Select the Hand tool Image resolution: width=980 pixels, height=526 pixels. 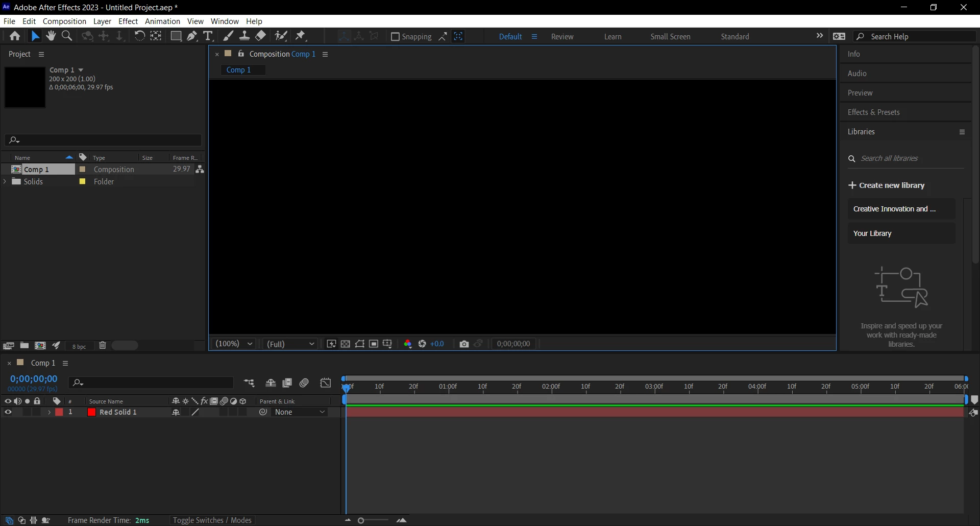pos(51,36)
